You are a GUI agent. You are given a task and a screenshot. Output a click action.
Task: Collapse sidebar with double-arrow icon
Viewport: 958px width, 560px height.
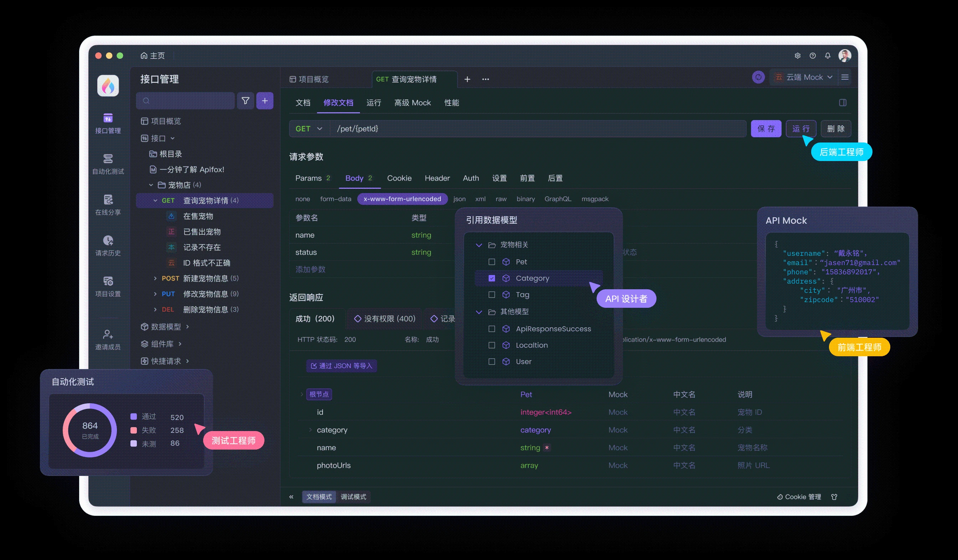tap(291, 497)
